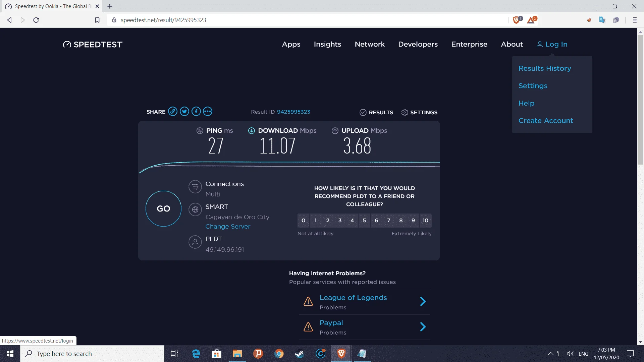Select Settings in the Log In dropdown
Screen dimensions: 644x362
tap(533, 86)
